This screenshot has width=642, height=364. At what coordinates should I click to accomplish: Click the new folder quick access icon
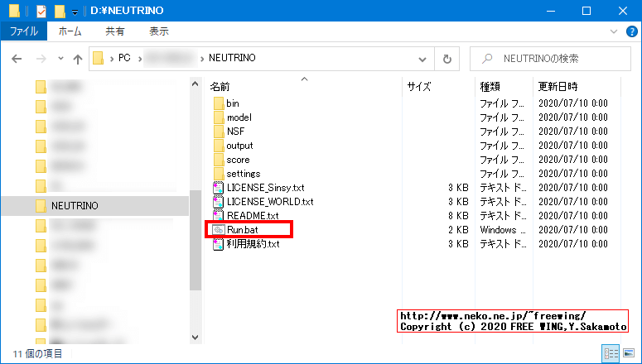[x=60, y=11]
